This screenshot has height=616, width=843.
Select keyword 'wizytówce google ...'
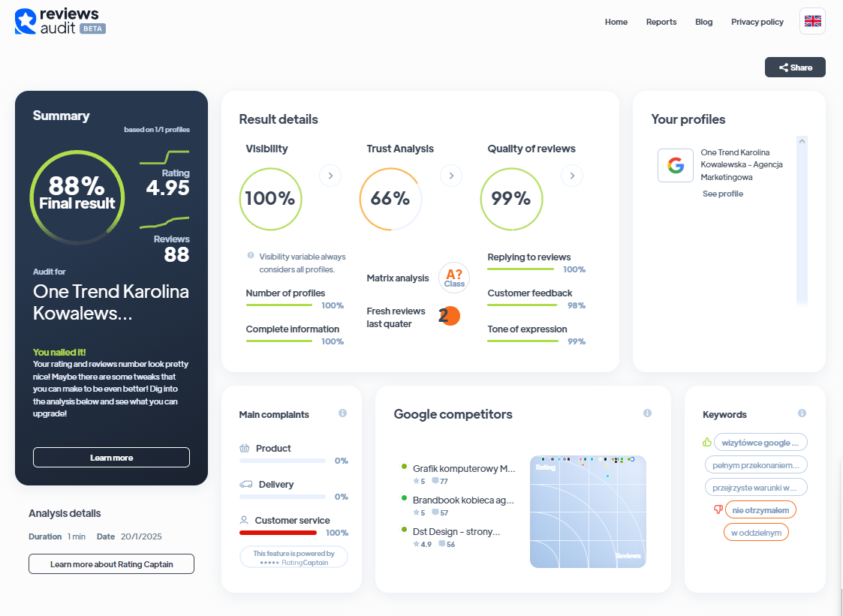click(760, 443)
